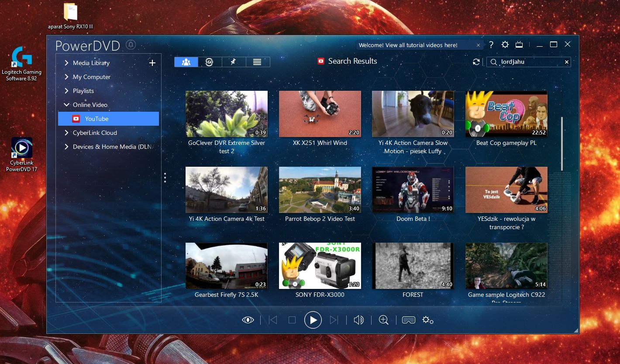This screenshot has height=364, width=620.
Task: Enter VR headset mode
Action: point(409,320)
